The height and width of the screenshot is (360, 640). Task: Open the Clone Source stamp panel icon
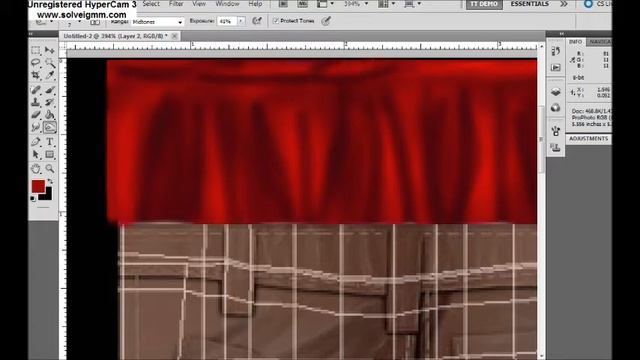coord(556,147)
